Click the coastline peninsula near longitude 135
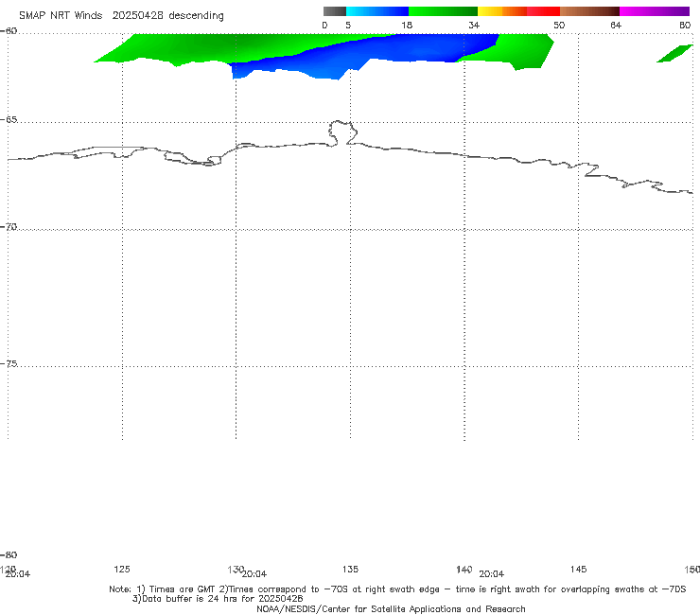This screenshot has height=615, width=700. click(342, 132)
